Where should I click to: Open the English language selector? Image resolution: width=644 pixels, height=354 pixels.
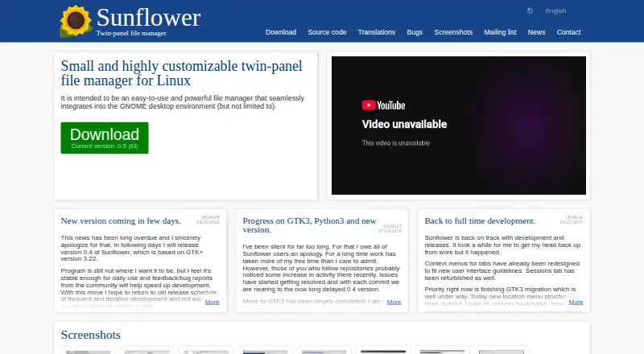[x=555, y=11]
